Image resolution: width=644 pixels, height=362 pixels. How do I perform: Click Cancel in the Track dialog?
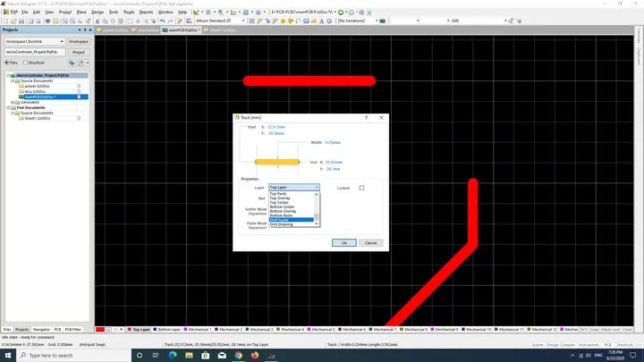click(x=370, y=243)
